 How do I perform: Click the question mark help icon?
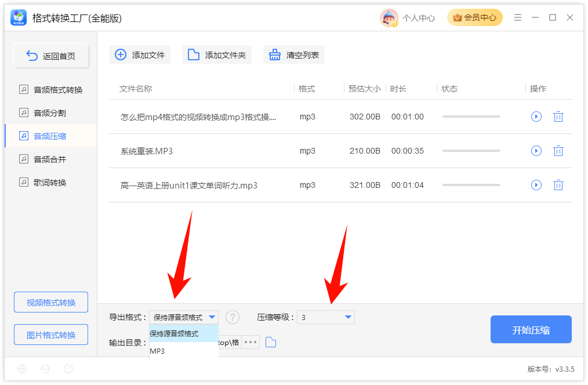[233, 317]
